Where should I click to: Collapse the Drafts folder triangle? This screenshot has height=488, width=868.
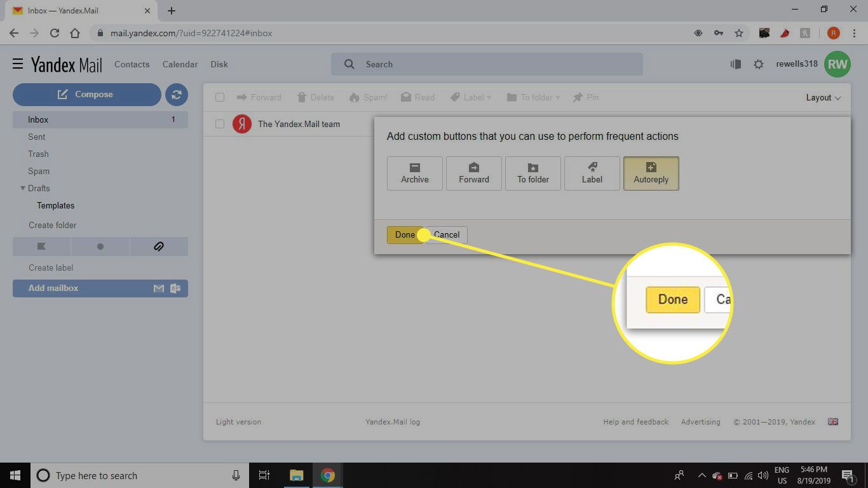tap(23, 188)
